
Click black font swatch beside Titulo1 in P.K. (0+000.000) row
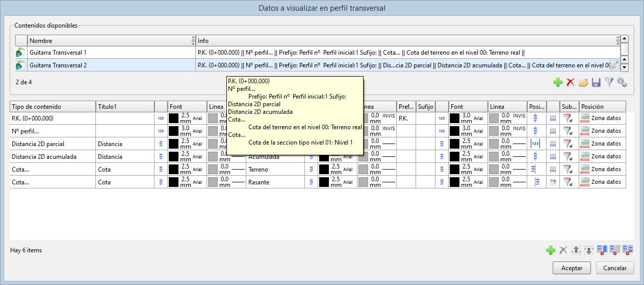pos(174,118)
